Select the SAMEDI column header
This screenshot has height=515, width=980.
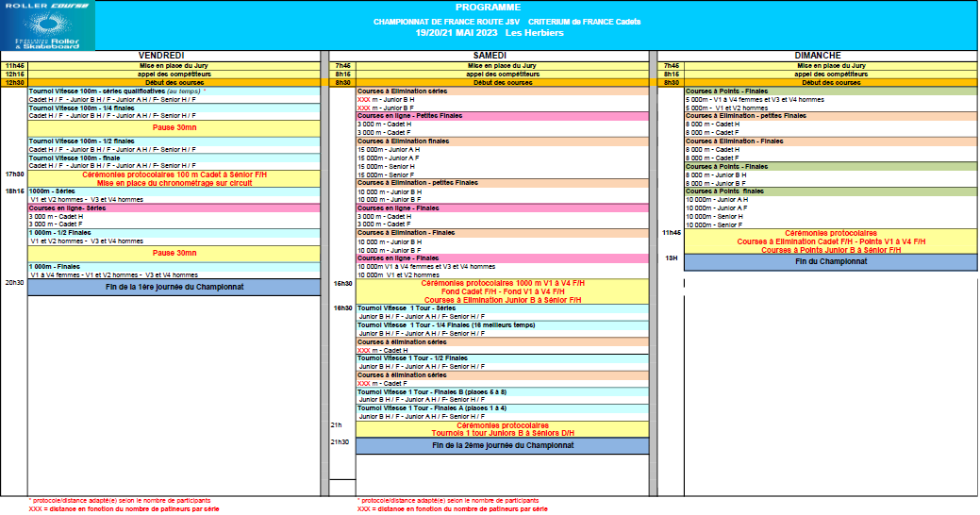[x=490, y=56]
